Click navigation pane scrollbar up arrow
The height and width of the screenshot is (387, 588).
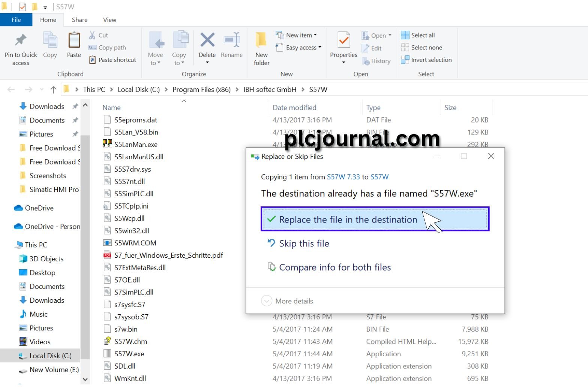(x=85, y=105)
